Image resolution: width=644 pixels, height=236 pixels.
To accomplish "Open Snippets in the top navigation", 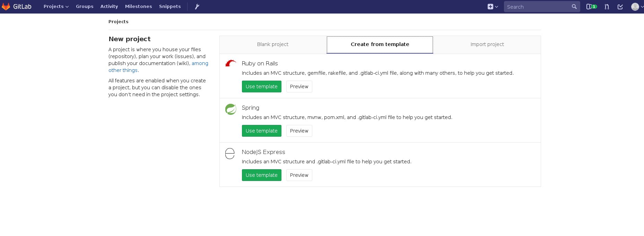I will pos(170,7).
